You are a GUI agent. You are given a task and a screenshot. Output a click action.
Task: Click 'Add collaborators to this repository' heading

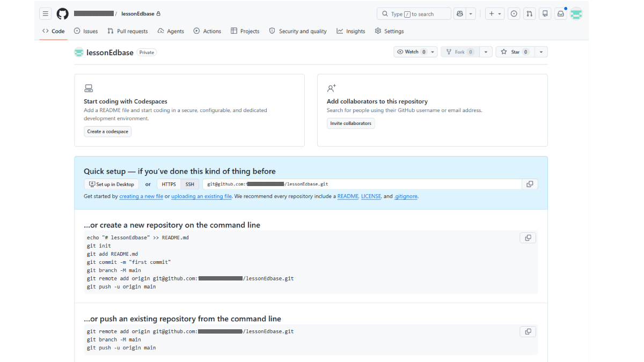click(x=377, y=101)
